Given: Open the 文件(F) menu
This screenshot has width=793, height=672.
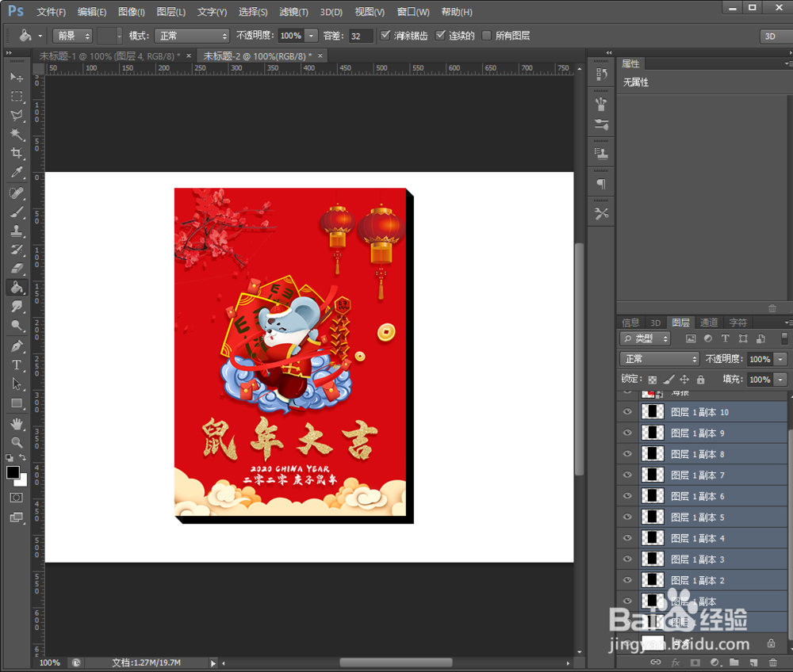Looking at the screenshot, I should tap(51, 12).
